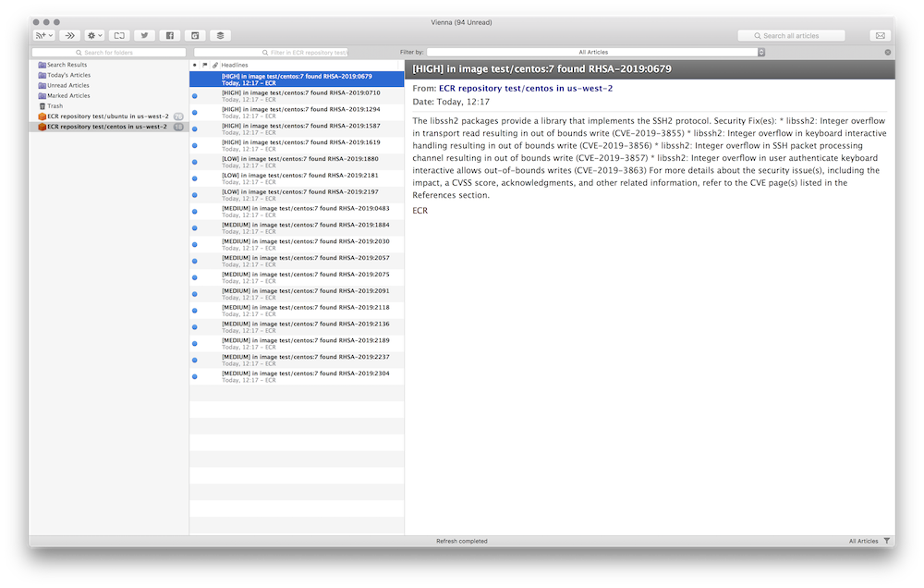Share article via Twitter icon
This screenshot has width=924, height=588.
point(144,35)
